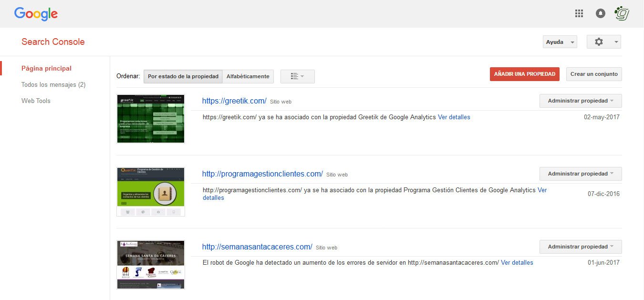
Task: Click the Google logo
Action: point(36,14)
